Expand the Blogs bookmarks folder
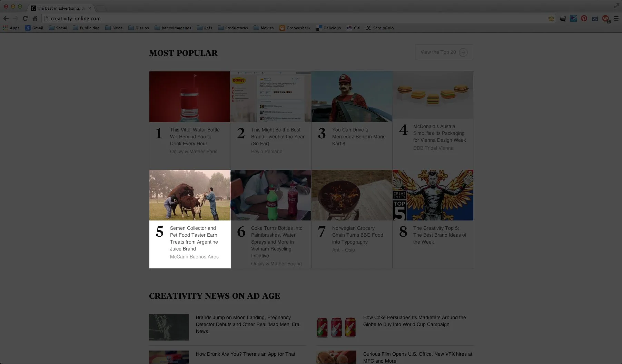Viewport: 622px width, 364px height. click(114, 28)
